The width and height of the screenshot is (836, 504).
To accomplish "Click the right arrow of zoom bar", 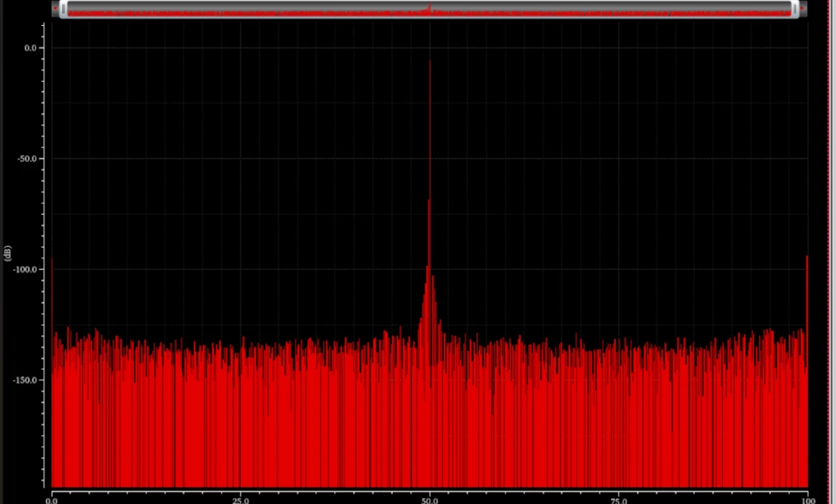I will (x=803, y=8).
